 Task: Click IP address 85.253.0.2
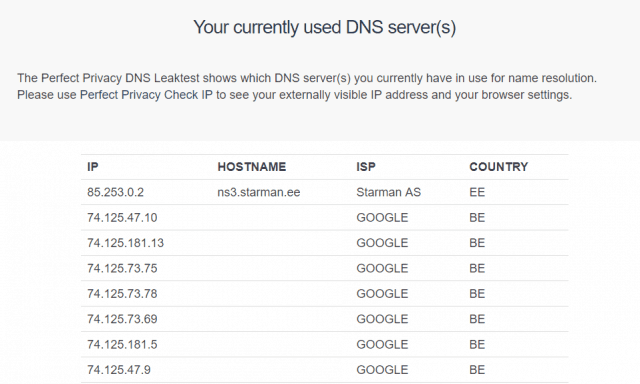point(116,192)
